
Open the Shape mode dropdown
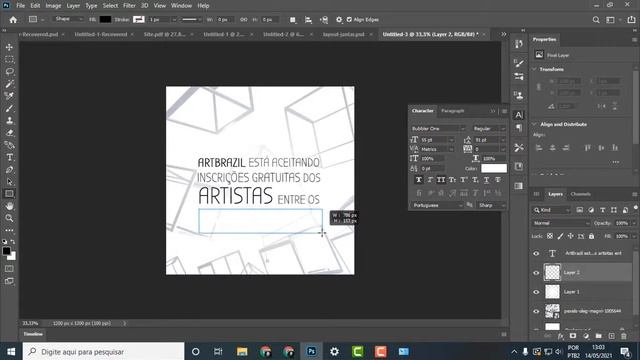pos(69,19)
